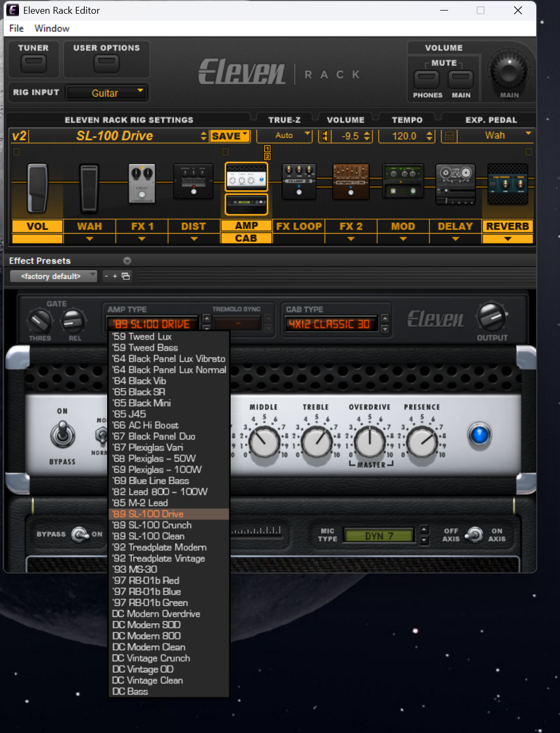Click the copy preset settings icon
This screenshot has height=733, width=560.
(x=126, y=276)
